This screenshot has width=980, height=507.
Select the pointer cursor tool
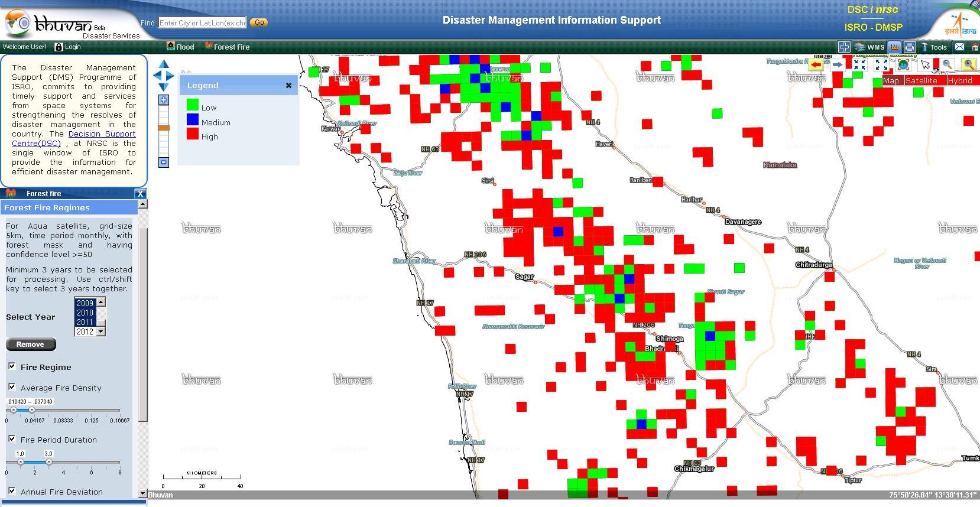coord(925,64)
